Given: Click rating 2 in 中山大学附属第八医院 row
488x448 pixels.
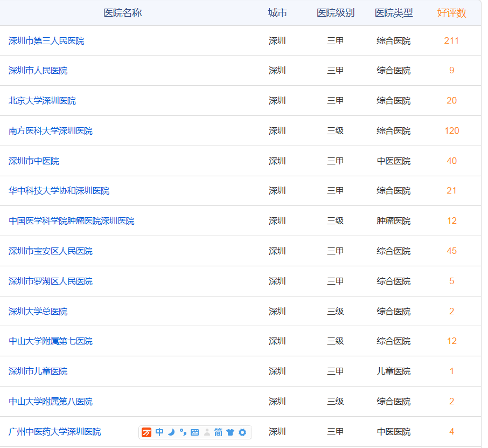Looking at the screenshot, I should tap(451, 402).
